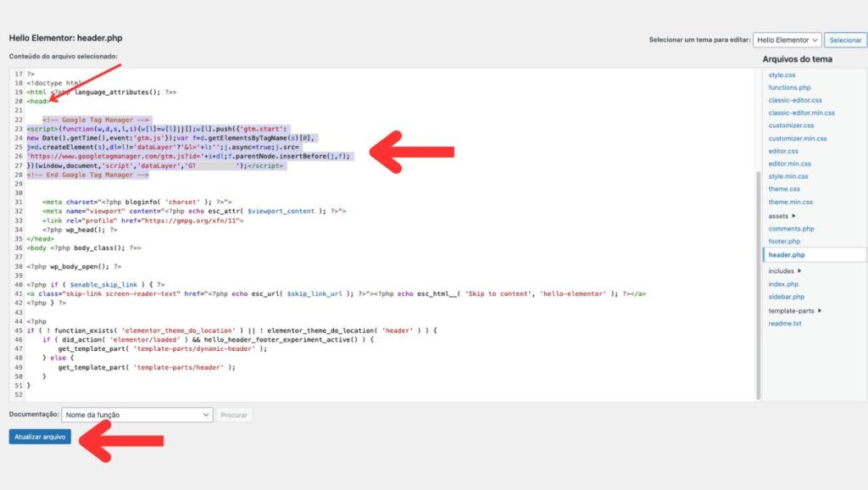The height and width of the screenshot is (490, 868).
Task: Click End Google Tag Manager comment line
Action: [x=88, y=175]
